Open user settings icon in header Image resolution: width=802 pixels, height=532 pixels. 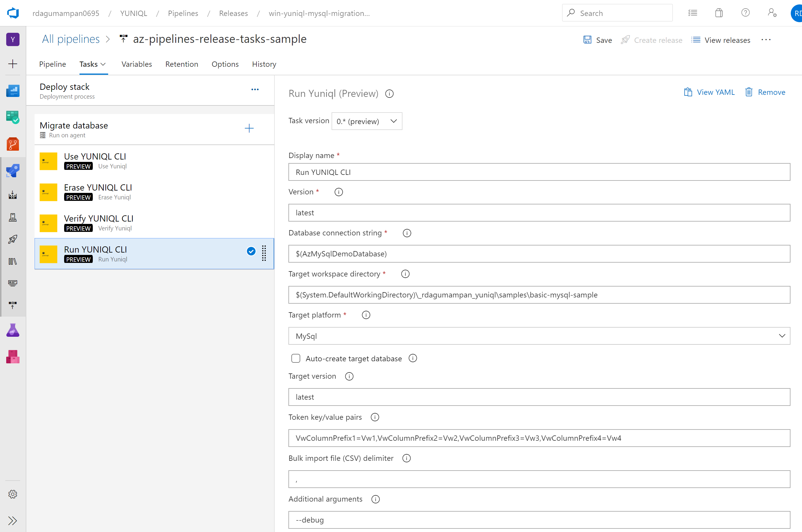click(x=772, y=13)
